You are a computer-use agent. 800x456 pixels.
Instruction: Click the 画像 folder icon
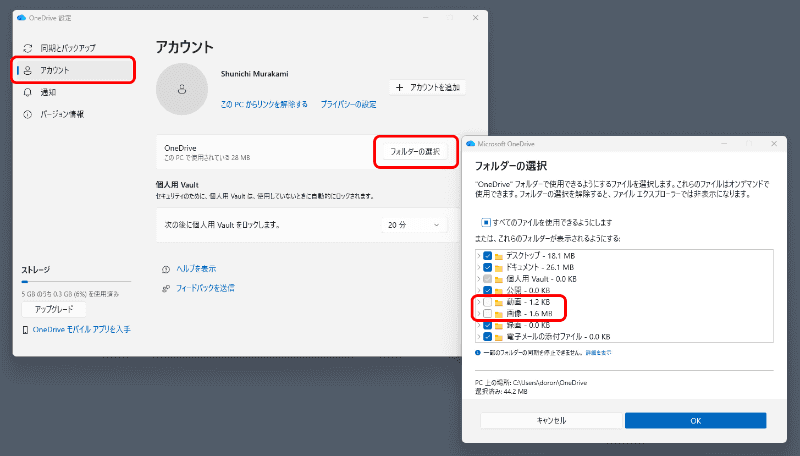pyautogui.click(x=499, y=314)
